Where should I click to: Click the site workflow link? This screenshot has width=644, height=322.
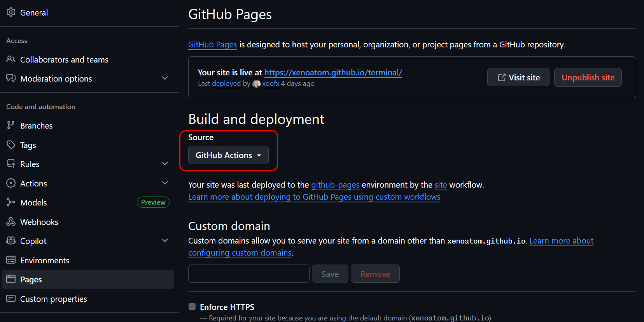(x=441, y=185)
